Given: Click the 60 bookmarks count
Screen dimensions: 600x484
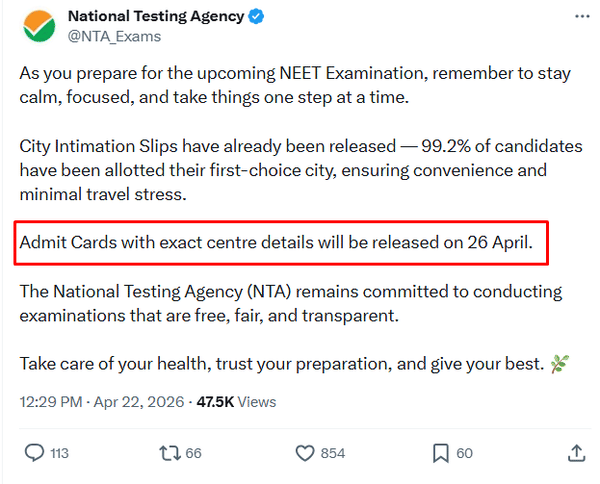Looking at the screenshot, I should pos(465,454).
